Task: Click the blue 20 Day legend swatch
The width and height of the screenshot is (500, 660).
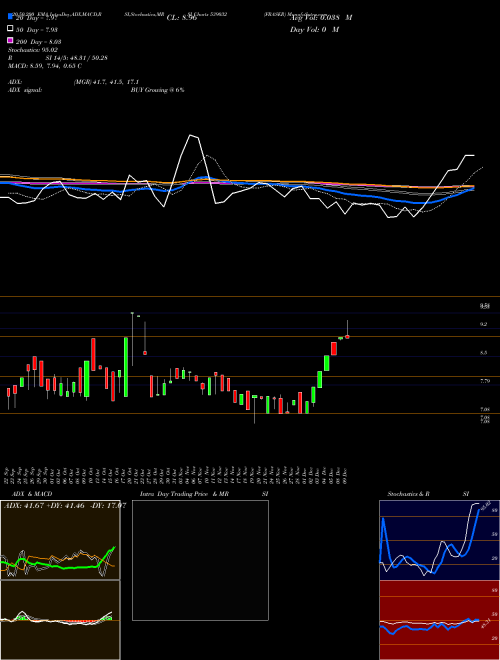Action: click(10, 17)
